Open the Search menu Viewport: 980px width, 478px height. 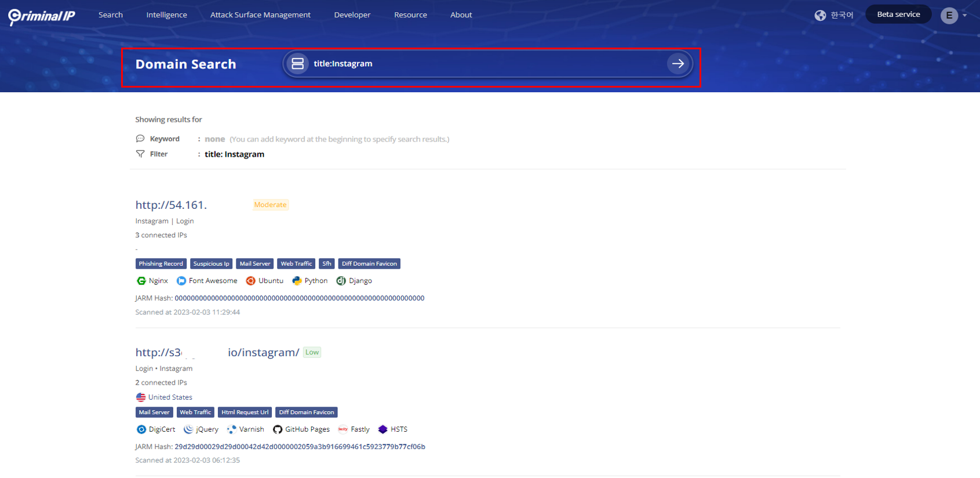pyautogui.click(x=111, y=15)
